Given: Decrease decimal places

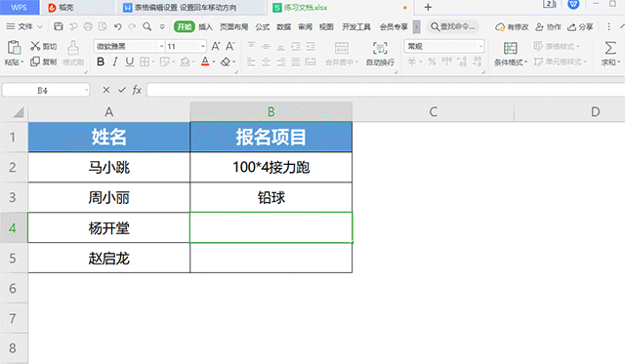Looking at the screenshot, I should click(477, 61).
